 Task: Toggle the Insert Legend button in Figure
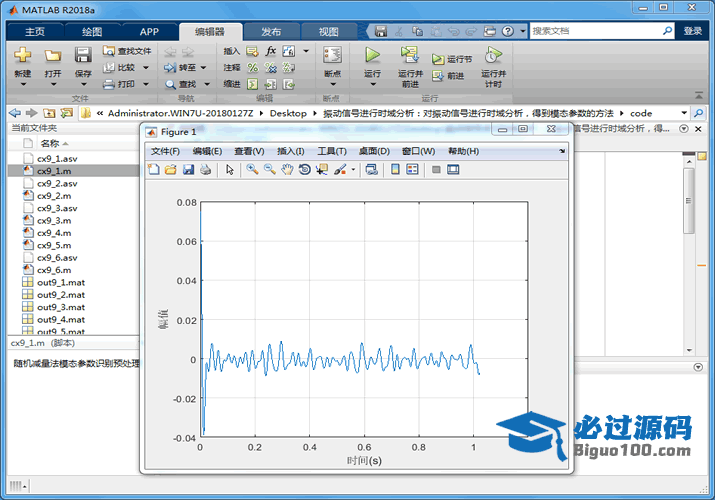click(412, 170)
